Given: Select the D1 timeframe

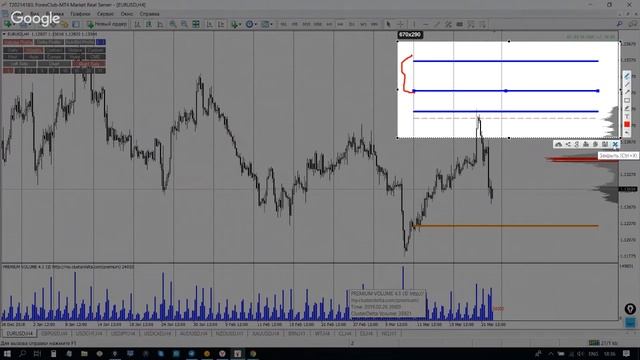Looking at the screenshot, I should point(352,24).
